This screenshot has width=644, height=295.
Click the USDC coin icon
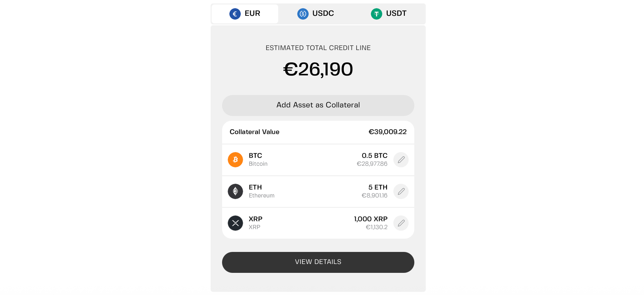tap(303, 14)
